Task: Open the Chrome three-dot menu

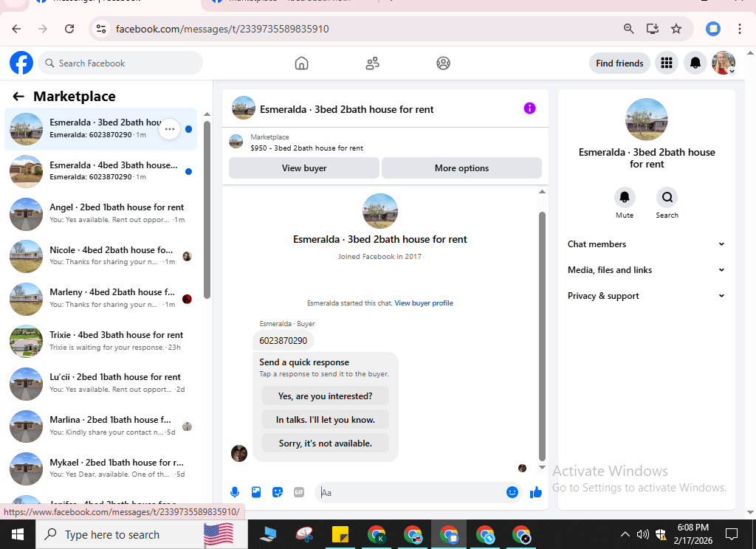Action: click(x=739, y=29)
